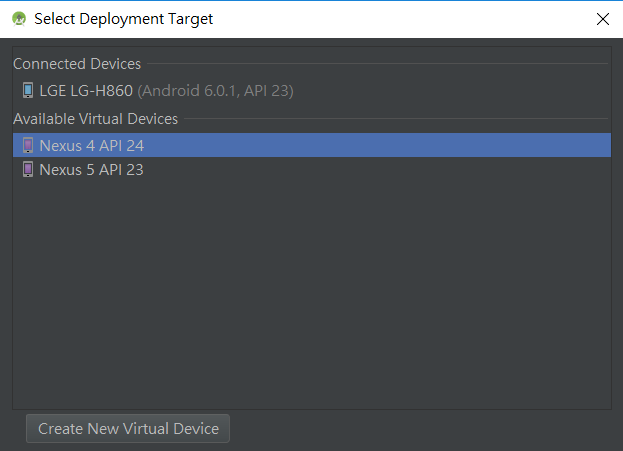Click Create New Virtual Device button
This screenshot has width=623, height=451.
pos(128,428)
